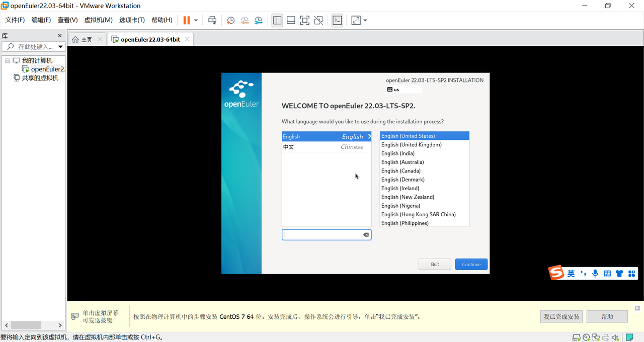This screenshot has height=342, width=644.
Task: Take a snapshot of the VM
Action: tap(230, 20)
